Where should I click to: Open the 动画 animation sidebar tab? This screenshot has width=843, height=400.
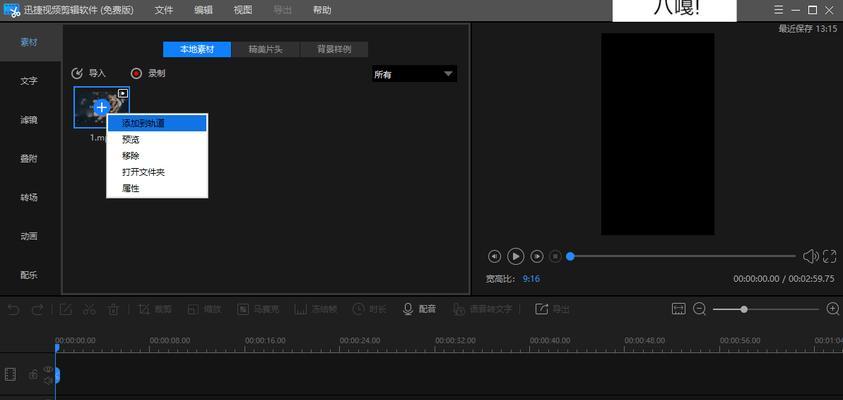click(29, 236)
